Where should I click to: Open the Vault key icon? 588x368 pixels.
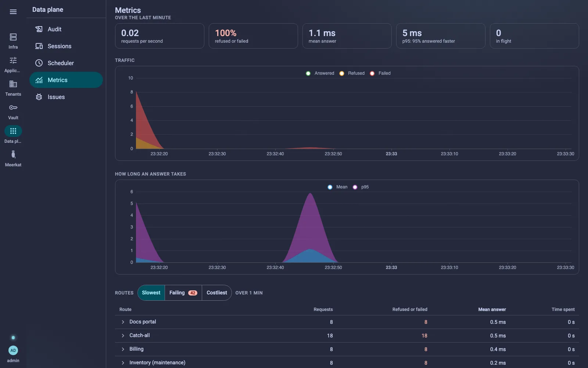click(13, 107)
